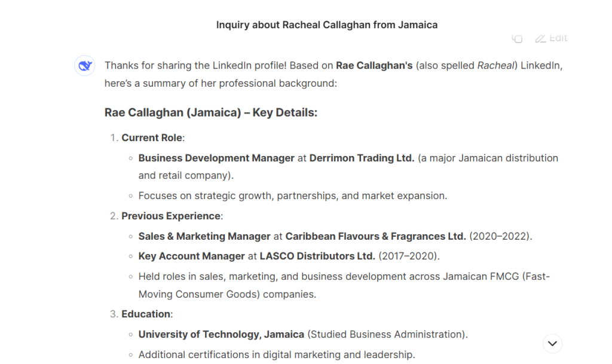
Task: Click the copy message icon
Action: (518, 39)
